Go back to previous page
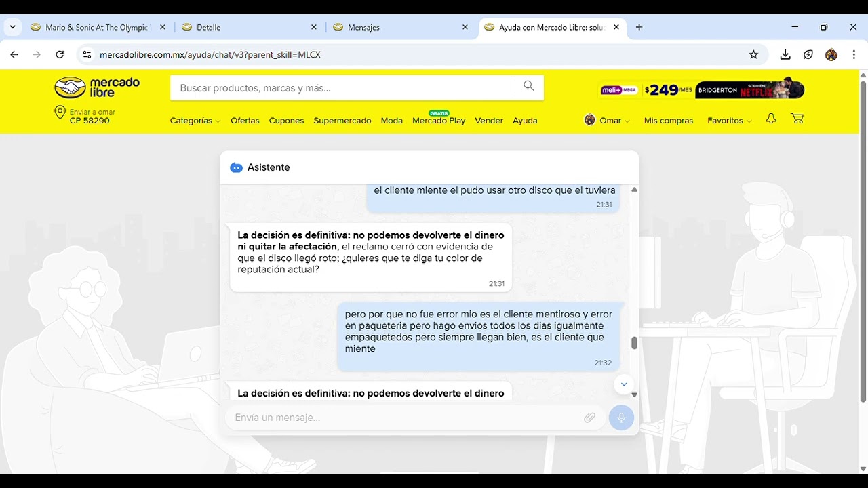Viewport: 868px width, 488px height. 14,54
